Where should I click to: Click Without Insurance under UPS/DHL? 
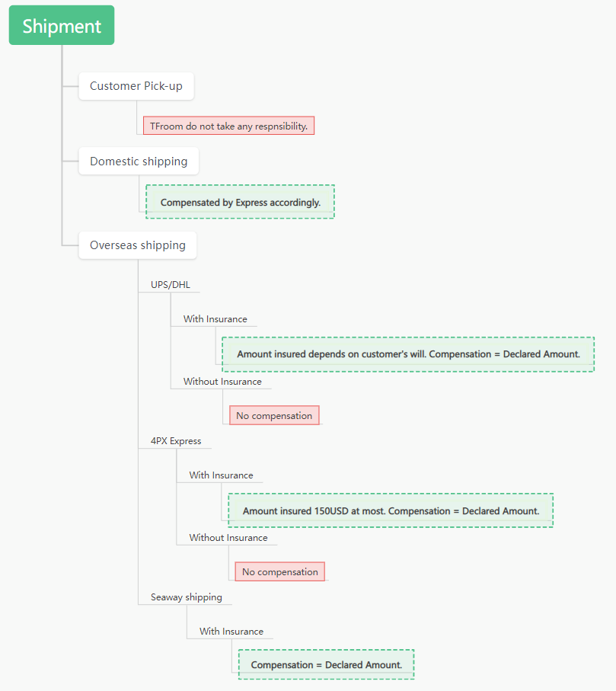click(x=222, y=382)
